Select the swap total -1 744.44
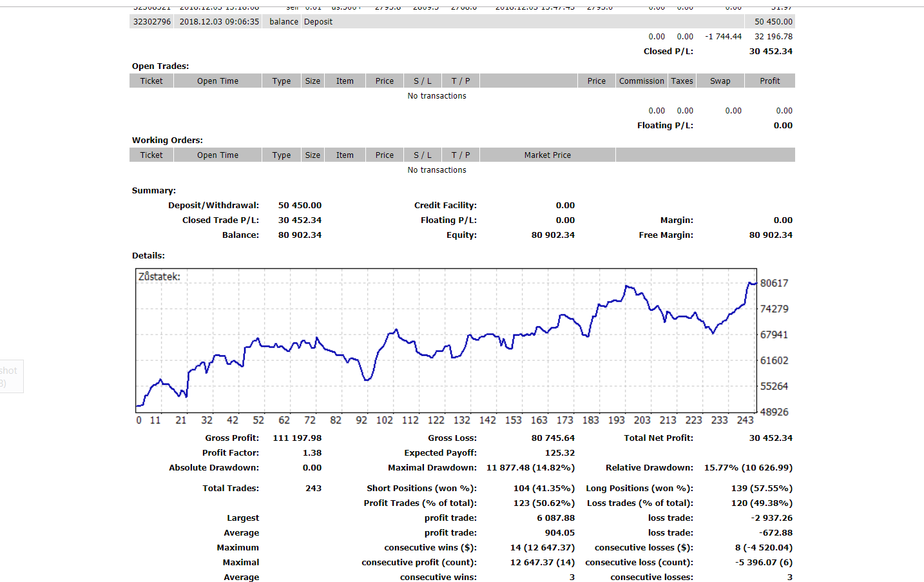This screenshot has width=924, height=582. 723,37
